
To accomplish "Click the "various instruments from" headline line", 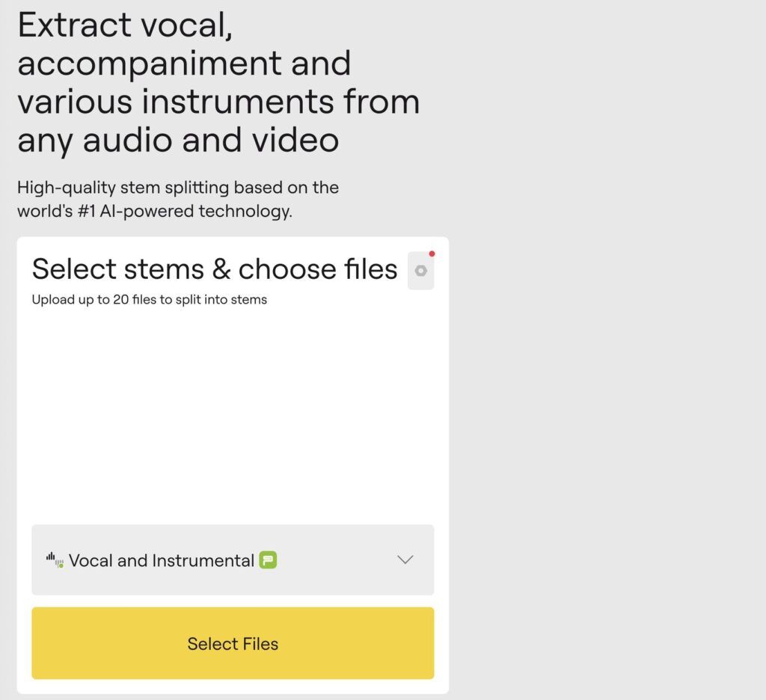I will tap(218, 102).
